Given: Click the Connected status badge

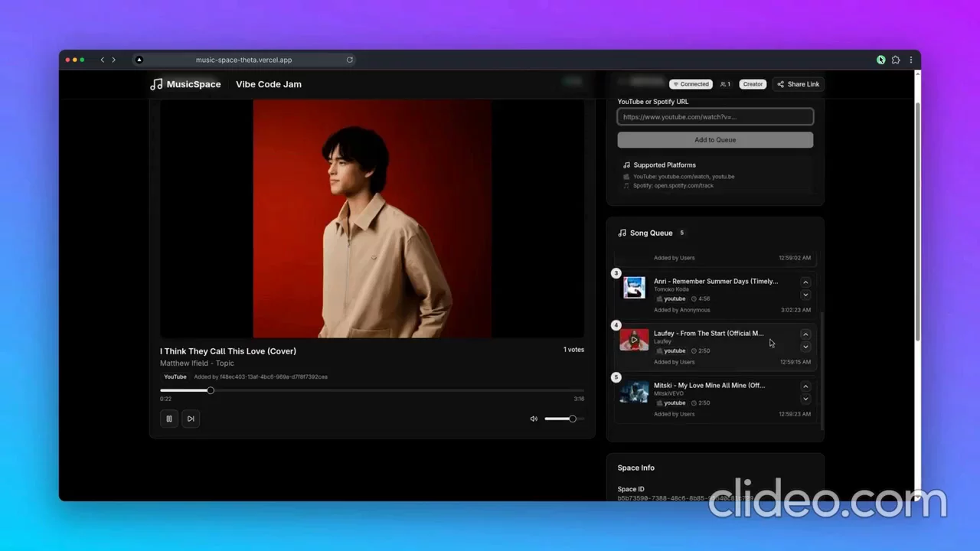Looking at the screenshot, I should coord(691,84).
